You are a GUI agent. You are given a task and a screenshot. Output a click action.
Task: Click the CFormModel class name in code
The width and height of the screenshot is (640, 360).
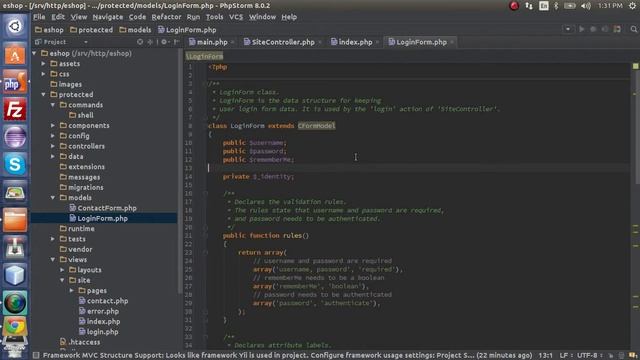[x=316, y=126]
